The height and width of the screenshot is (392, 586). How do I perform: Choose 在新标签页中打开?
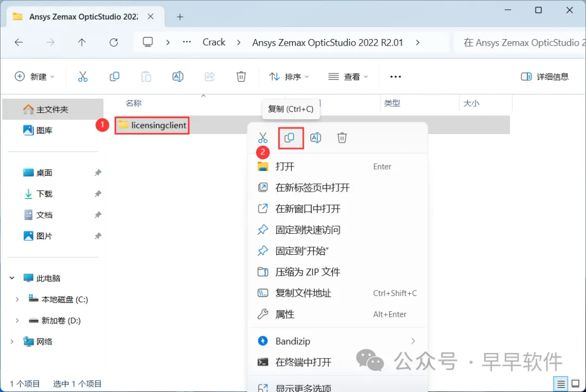(337, 188)
